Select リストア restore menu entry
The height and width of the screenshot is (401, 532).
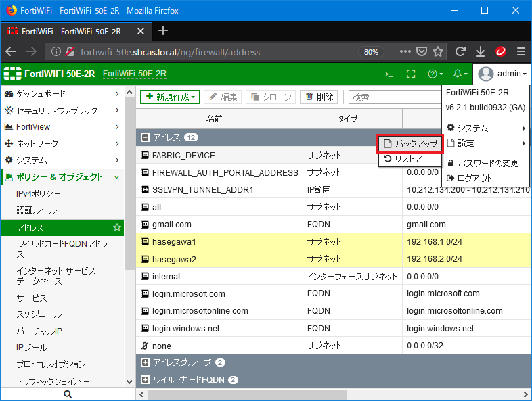(410, 159)
